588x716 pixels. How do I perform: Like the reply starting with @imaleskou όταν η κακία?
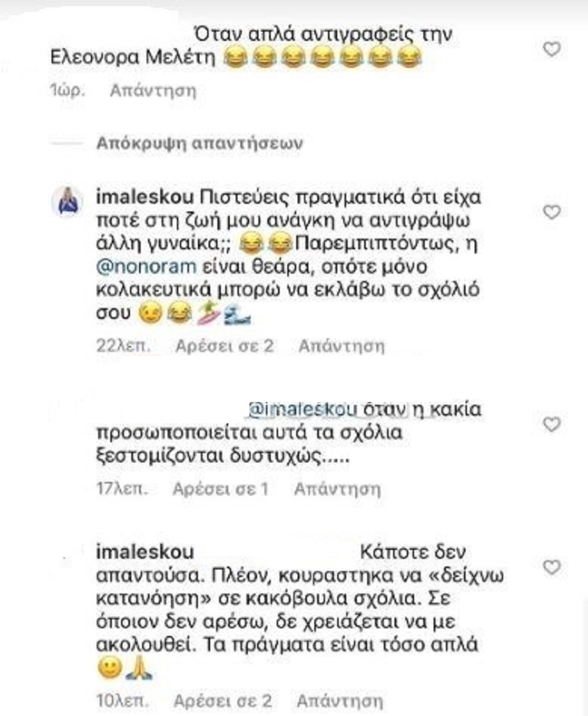tap(552, 424)
